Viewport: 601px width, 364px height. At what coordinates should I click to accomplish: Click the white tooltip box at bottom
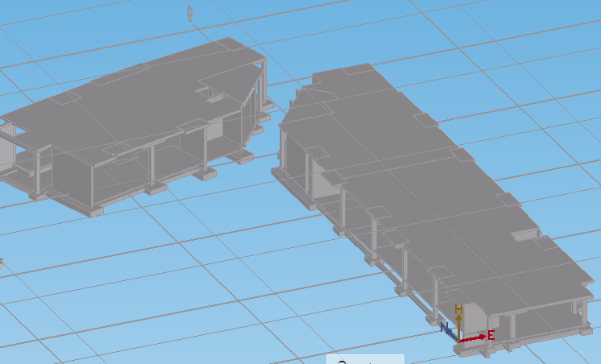click(x=364, y=359)
